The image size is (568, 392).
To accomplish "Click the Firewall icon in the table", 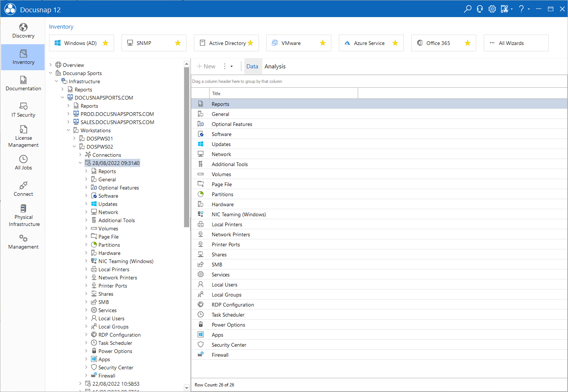I will (201, 355).
